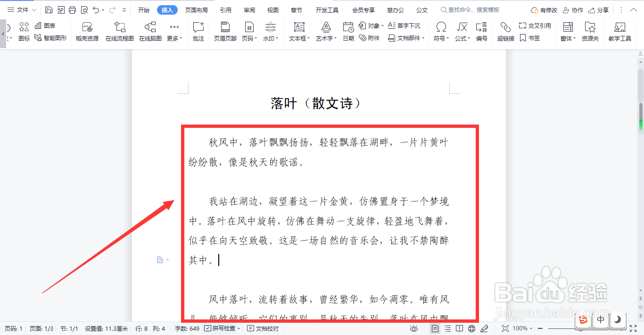Undo the last action
Viewport: 644px width, 335px height.
click(96, 10)
